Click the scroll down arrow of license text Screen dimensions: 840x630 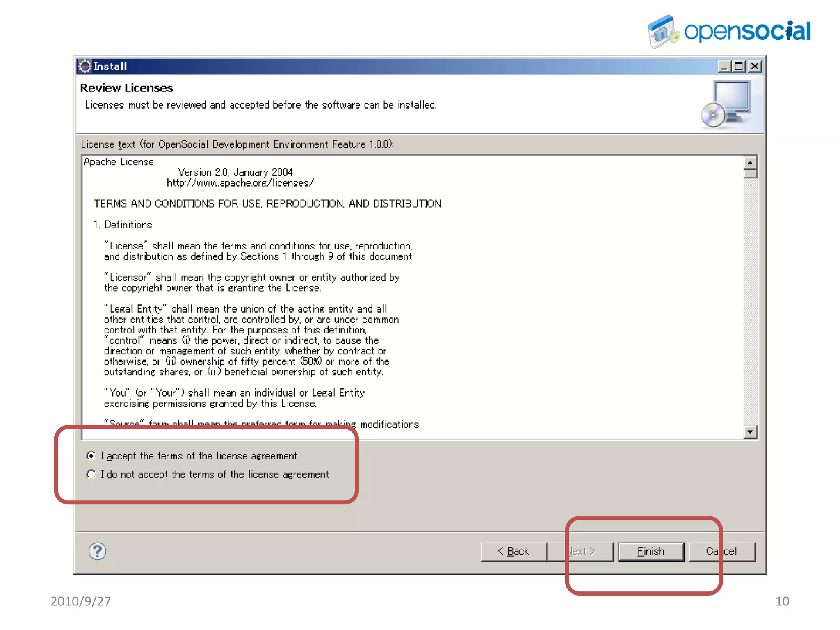[750, 432]
